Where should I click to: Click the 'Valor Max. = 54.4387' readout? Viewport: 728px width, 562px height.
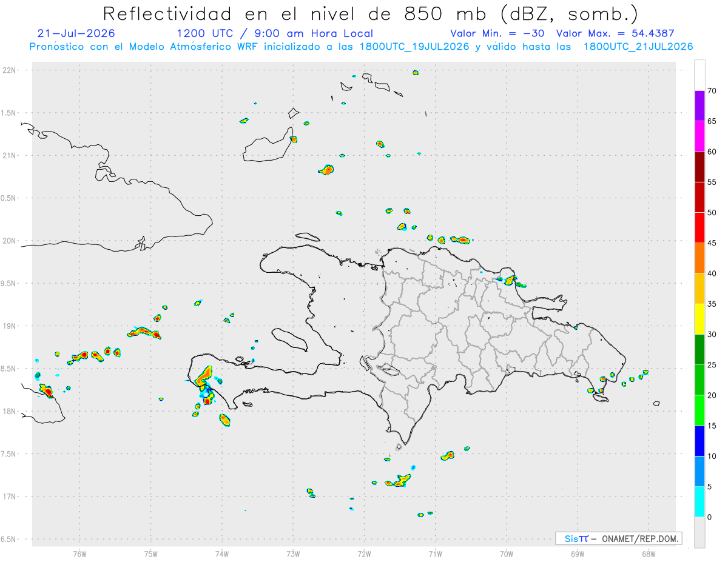coord(615,33)
